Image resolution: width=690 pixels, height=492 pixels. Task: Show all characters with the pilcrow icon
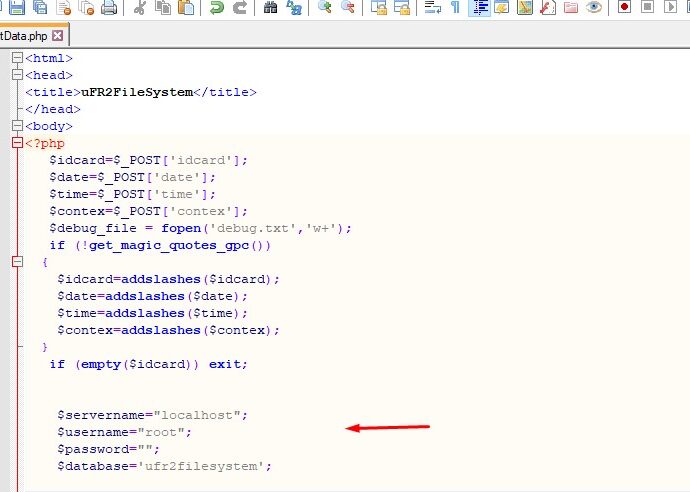[x=456, y=7]
